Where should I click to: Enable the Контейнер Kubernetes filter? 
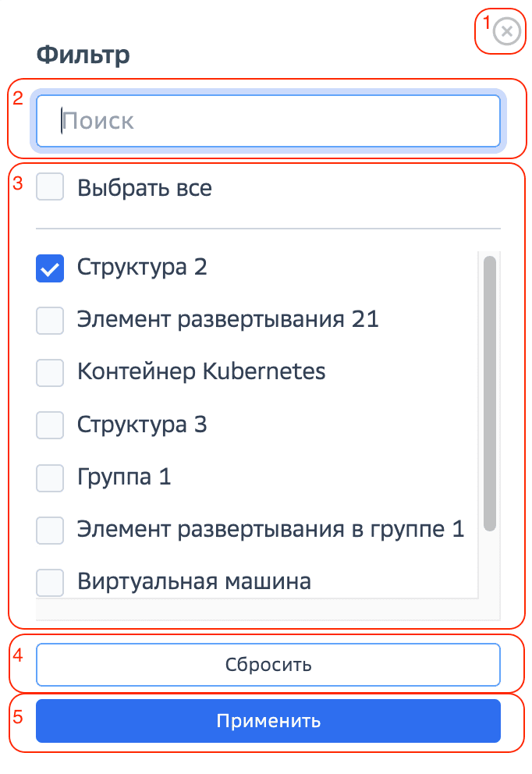click(x=49, y=372)
